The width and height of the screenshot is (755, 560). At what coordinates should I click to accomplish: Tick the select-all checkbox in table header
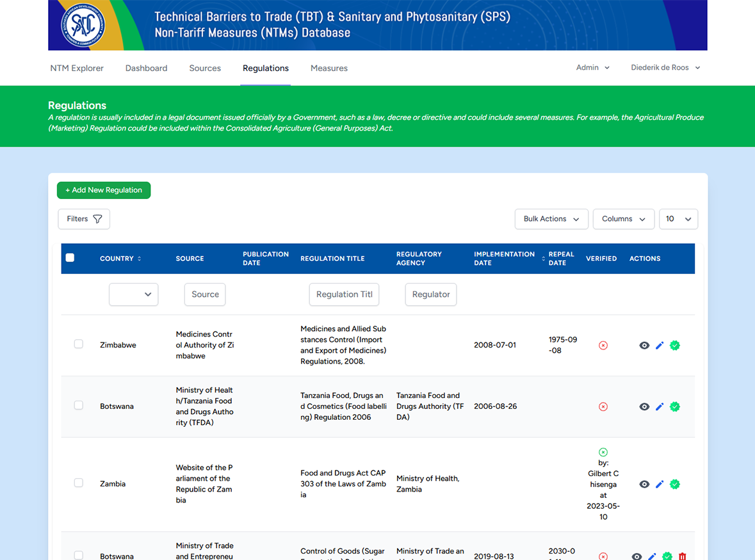point(70,258)
